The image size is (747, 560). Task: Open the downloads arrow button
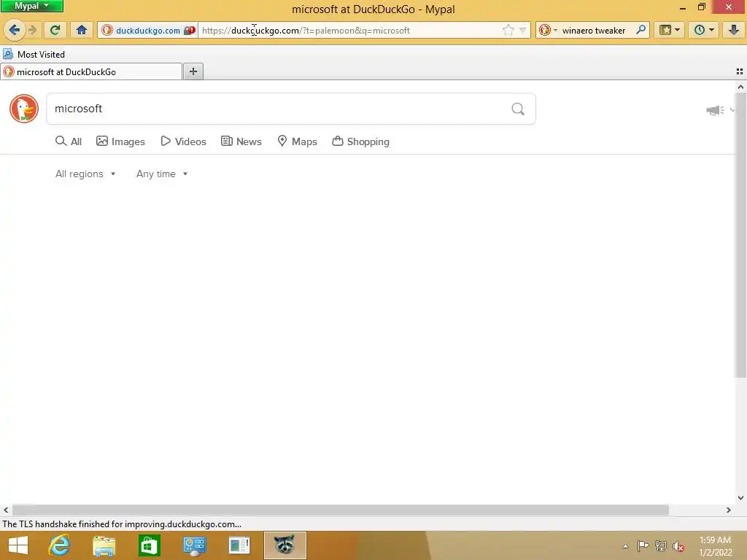(x=734, y=30)
